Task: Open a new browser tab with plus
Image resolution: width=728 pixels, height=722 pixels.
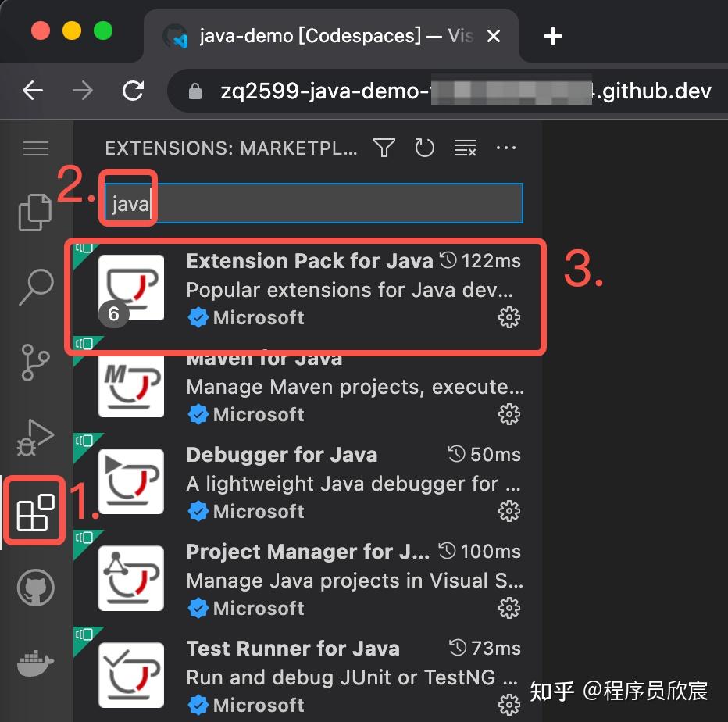Action: coord(552,36)
